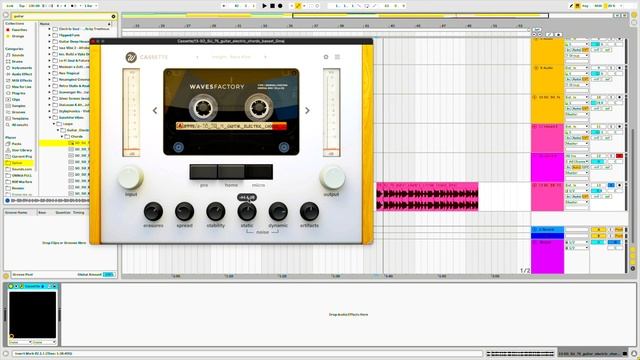This screenshot has width=640, height=360.
Task: Select the pro mode button
Action: (203, 172)
